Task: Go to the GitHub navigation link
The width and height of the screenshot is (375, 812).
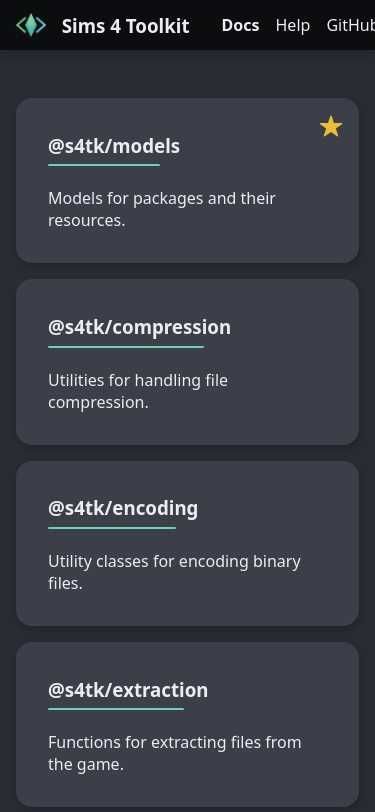Action: 351,25
